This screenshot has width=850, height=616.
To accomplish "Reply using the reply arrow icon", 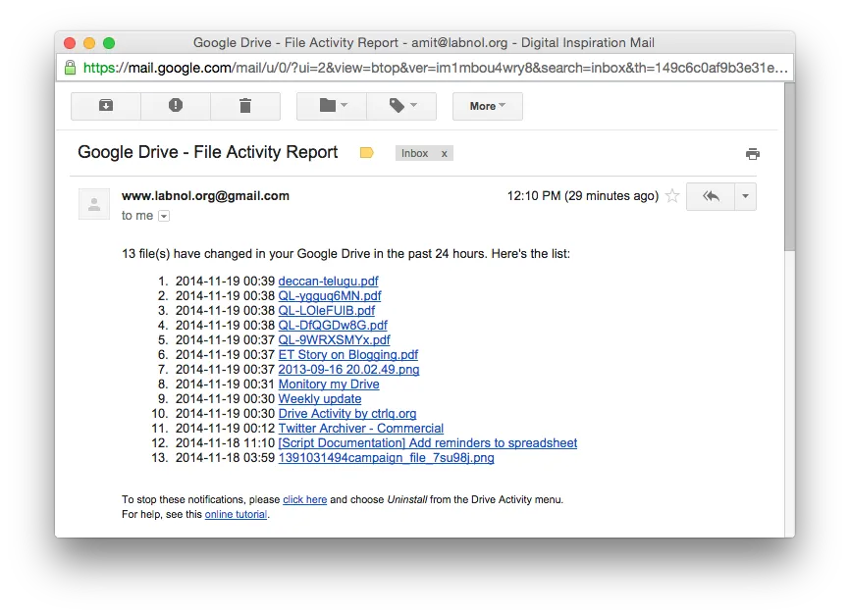I will pos(711,196).
